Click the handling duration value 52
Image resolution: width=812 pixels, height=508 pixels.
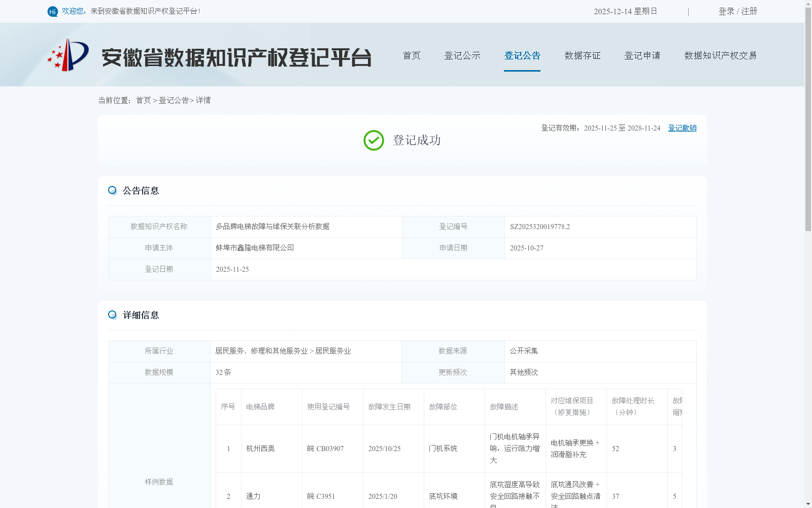tap(615, 449)
